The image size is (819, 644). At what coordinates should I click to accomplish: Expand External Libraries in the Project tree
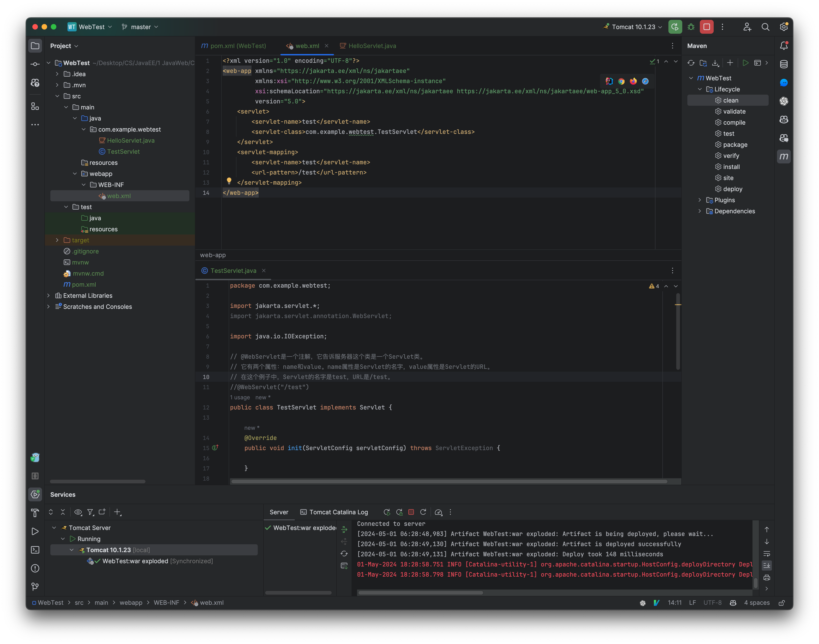point(49,296)
